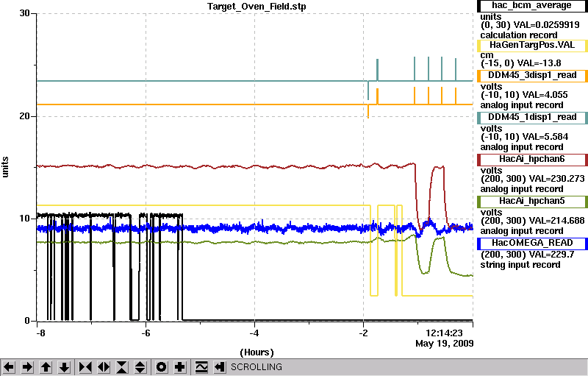Click the VAL=0.0259919 reading

point(546,25)
